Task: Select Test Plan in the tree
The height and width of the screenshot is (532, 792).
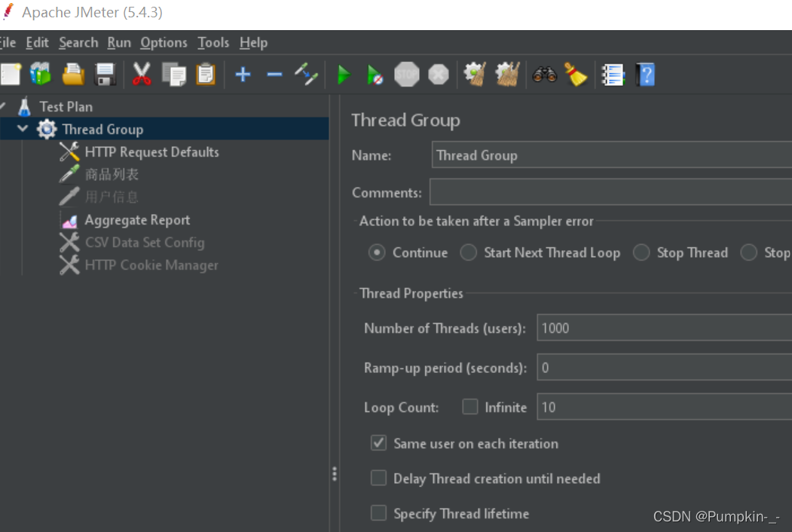Action: pos(66,107)
